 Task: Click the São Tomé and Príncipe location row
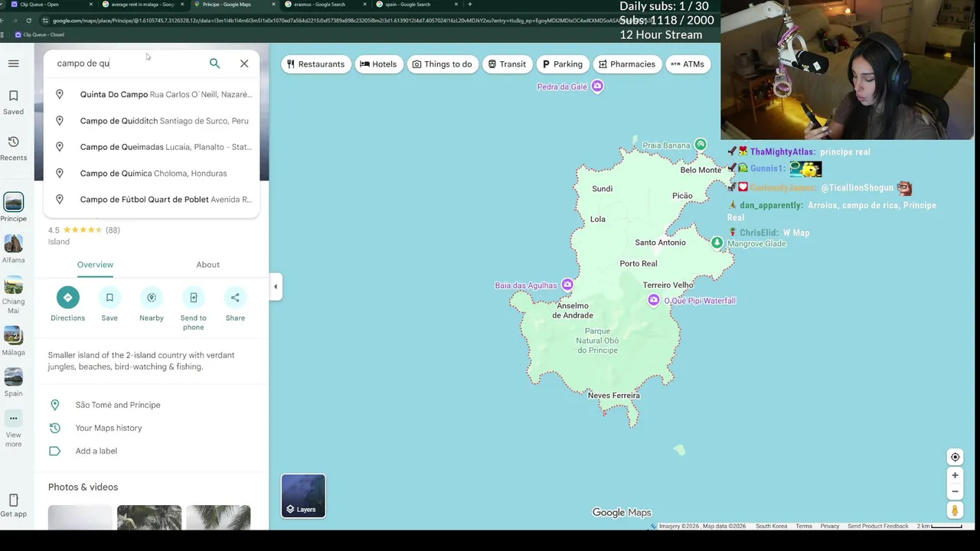(x=152, y=405)
